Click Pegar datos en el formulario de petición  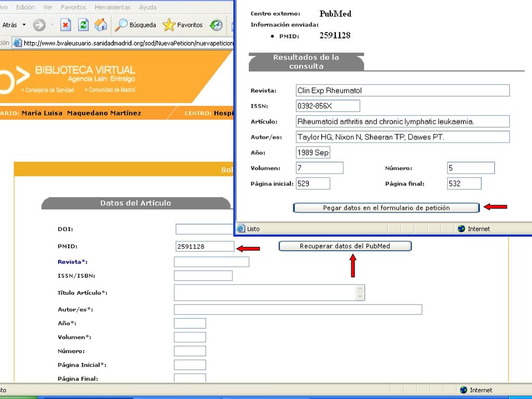[x=386, y=208]
